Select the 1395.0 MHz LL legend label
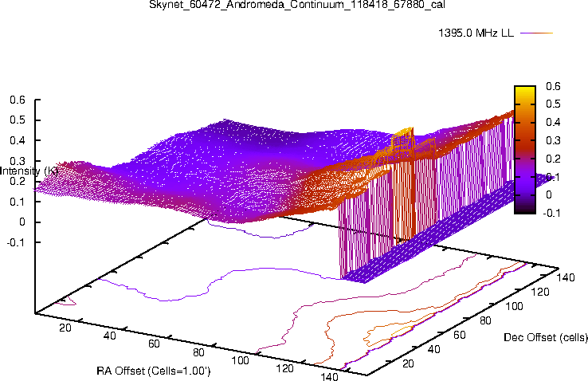The width and height of the screenshot is (588, 381). [x=476, y=33]
